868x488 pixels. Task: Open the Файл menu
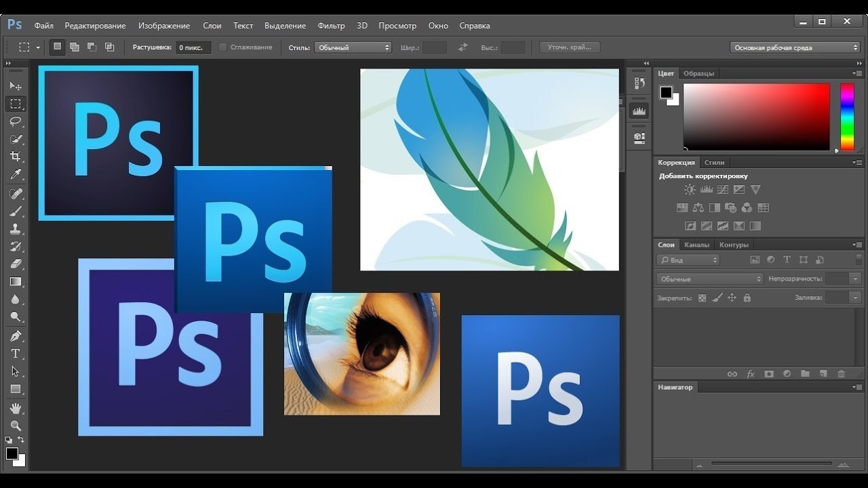43,26
